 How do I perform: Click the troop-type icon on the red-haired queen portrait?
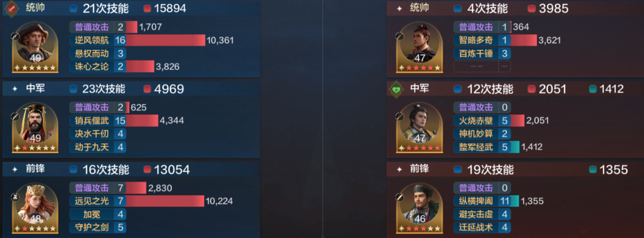tap(15, 197)
